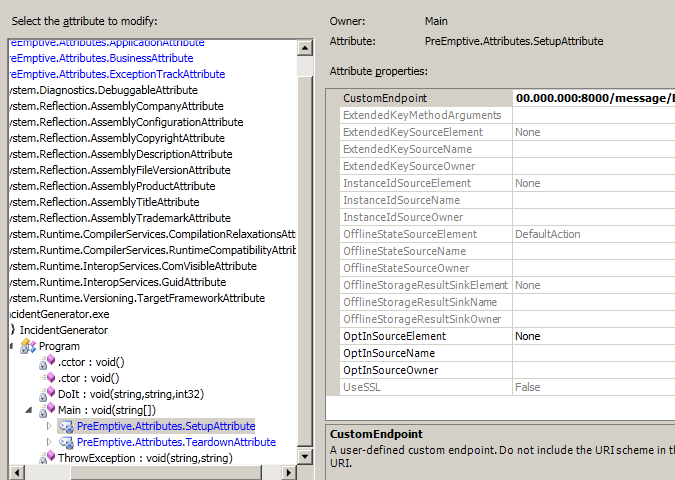Image resolution: width=675 pixels, height=480 pixels.
Task: Select CompilationRelaxations attribute row
Action: click(x=152, y=234)
